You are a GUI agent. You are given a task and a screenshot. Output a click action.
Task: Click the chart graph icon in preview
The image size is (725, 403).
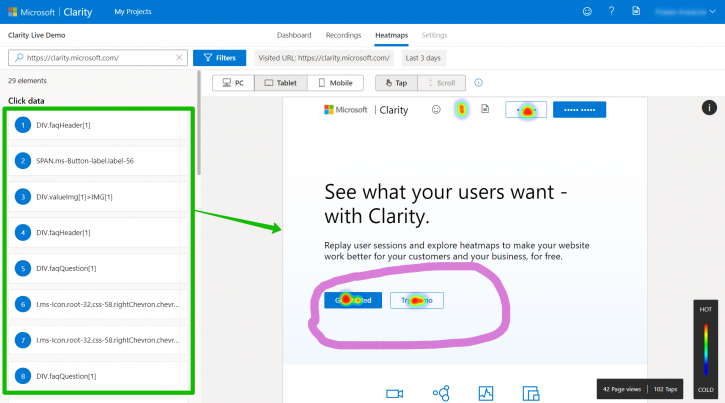(486, 393)
